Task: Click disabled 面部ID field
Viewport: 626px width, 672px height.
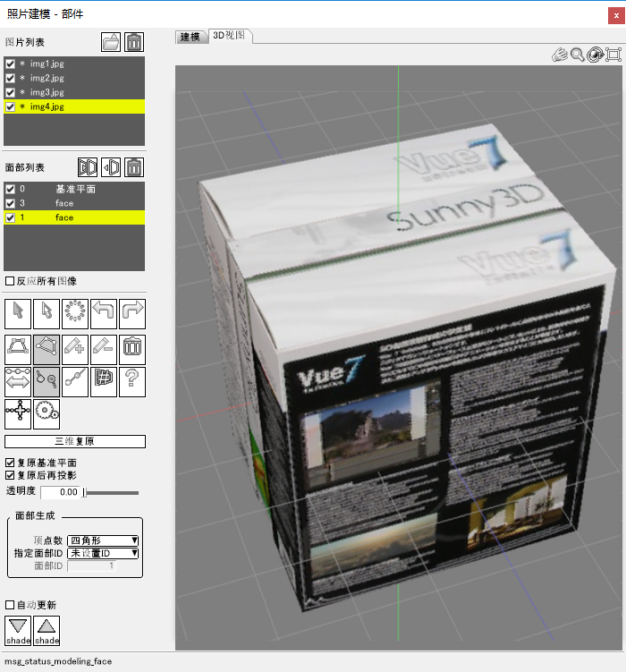Action: 91,566
